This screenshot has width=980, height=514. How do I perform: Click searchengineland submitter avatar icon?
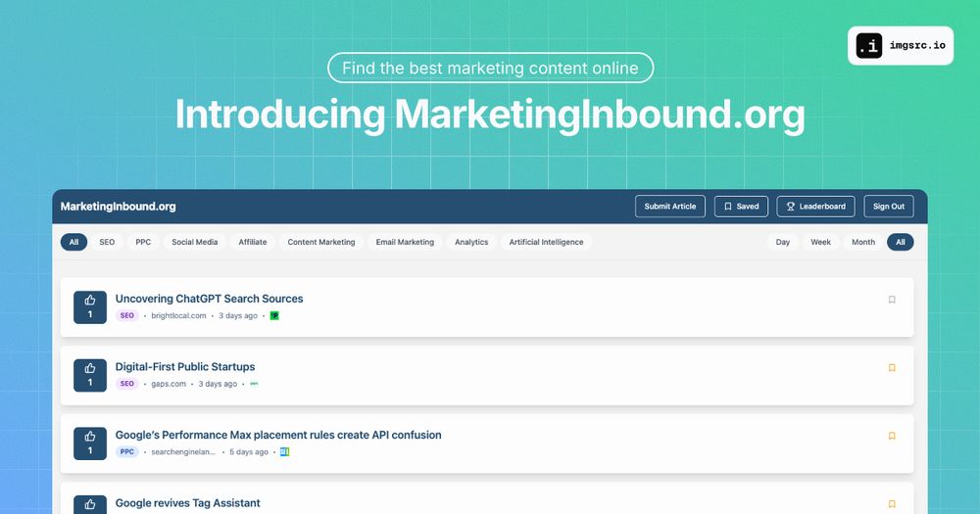click(x=285, y=452)
